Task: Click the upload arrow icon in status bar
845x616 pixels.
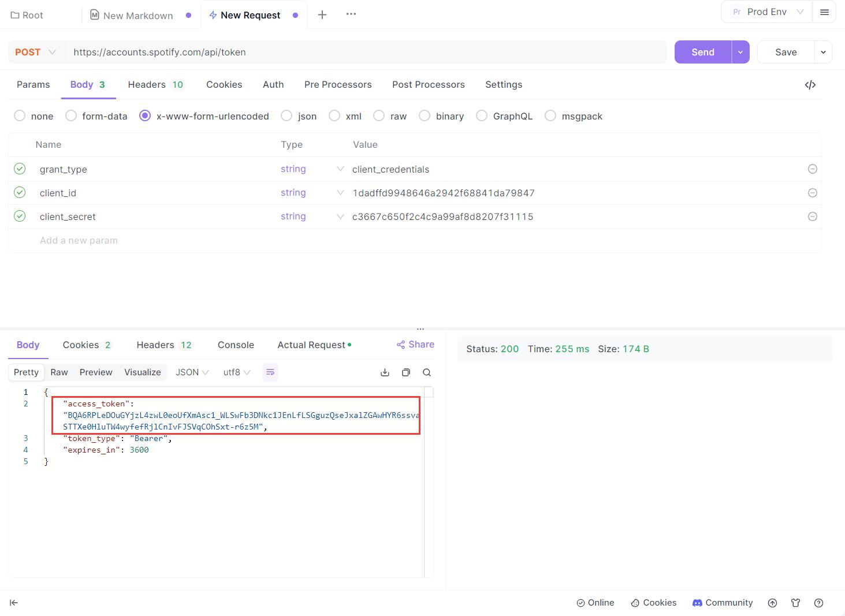Action: coord(772,603)
